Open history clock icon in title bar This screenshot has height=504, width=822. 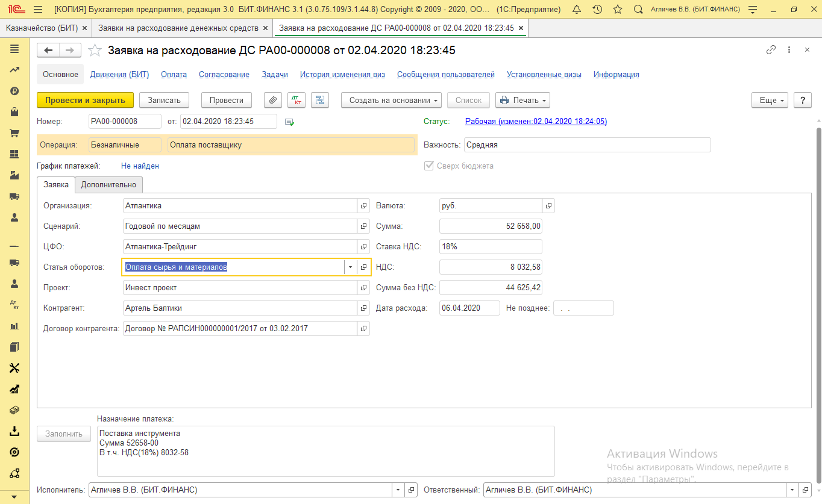[x=597, y=10]
